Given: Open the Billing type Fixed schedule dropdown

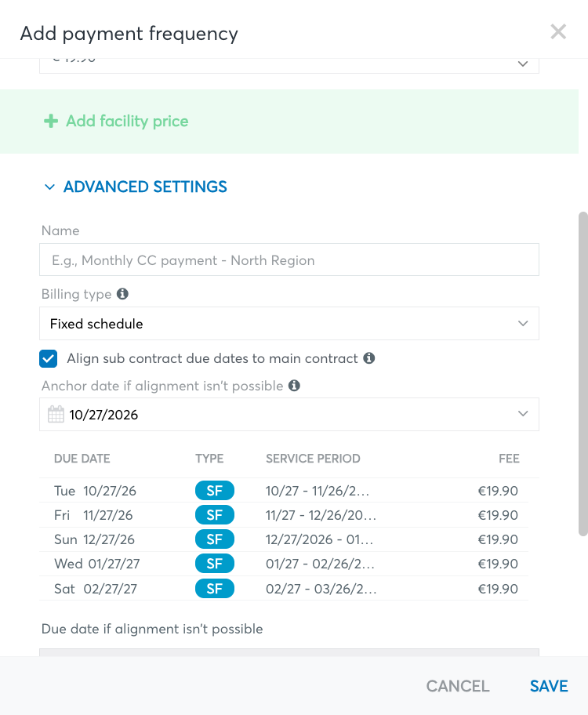Looking at the screenshot, I should pos(289,324).
